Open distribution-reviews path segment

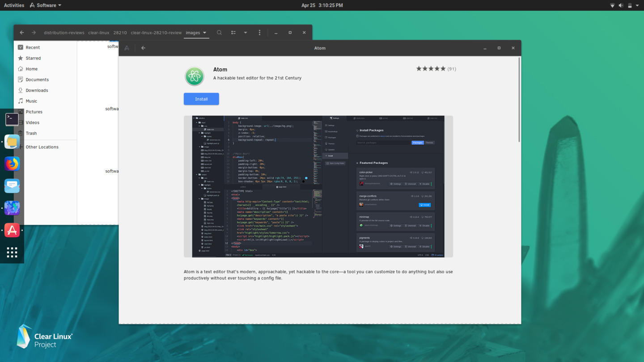pos(64,33)
